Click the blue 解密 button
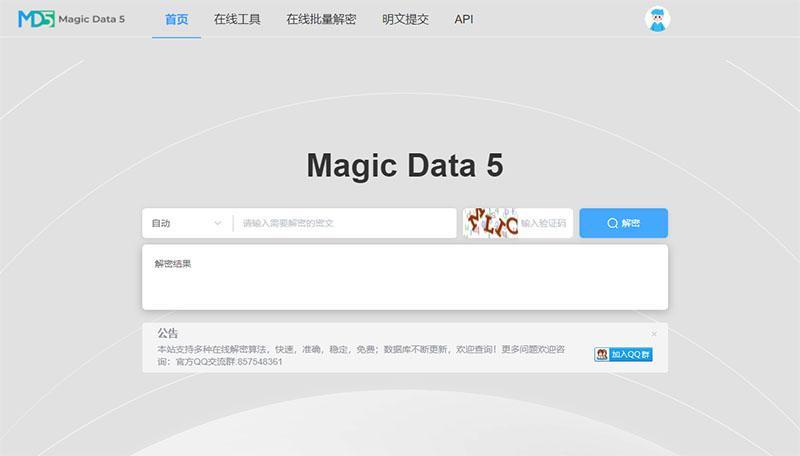 (623, 223)
